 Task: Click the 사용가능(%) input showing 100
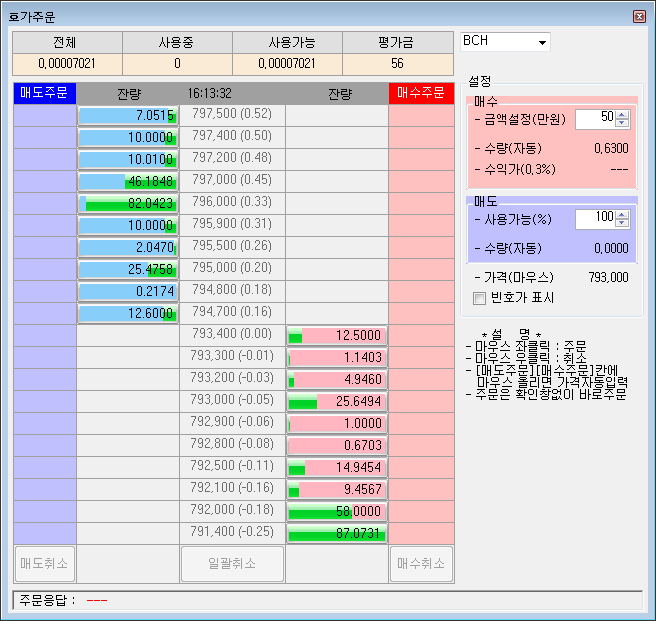(596, 219)
